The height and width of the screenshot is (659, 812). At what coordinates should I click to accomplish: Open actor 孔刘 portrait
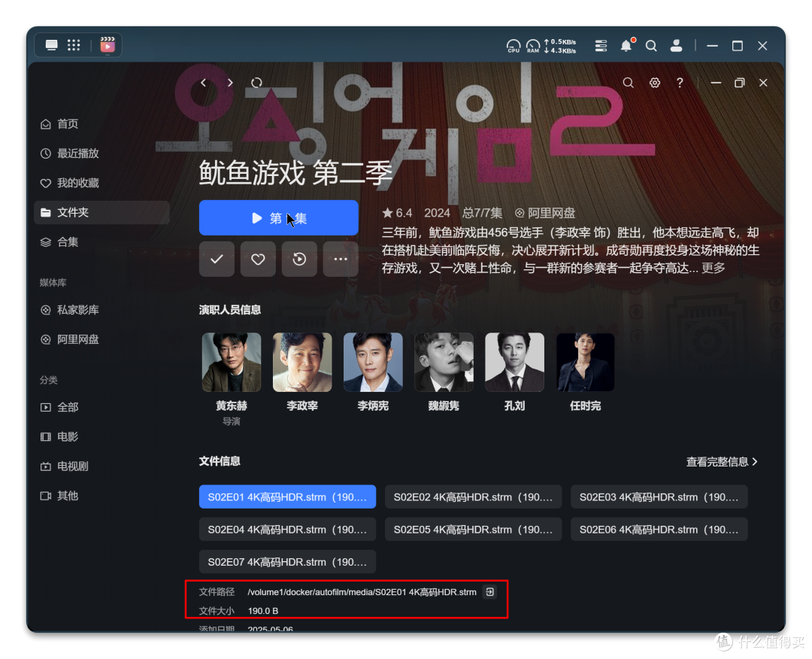pyautogui.click(x=515, y=362)
